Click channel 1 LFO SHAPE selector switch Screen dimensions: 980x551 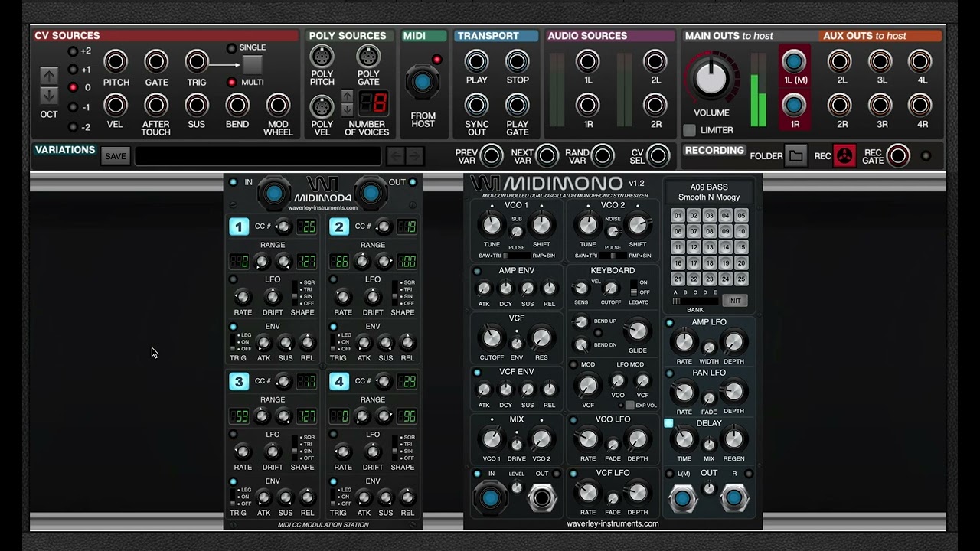[x=295, y=293]
